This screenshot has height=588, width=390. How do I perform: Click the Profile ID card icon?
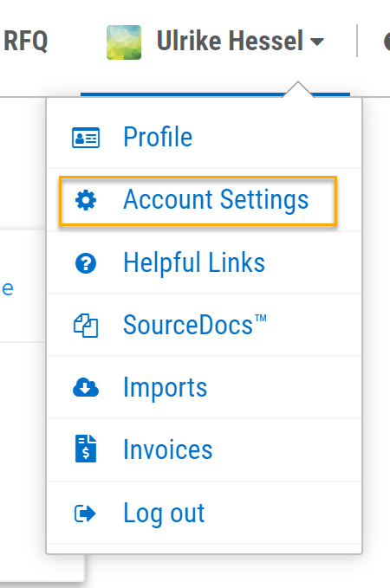pos(86,138)
